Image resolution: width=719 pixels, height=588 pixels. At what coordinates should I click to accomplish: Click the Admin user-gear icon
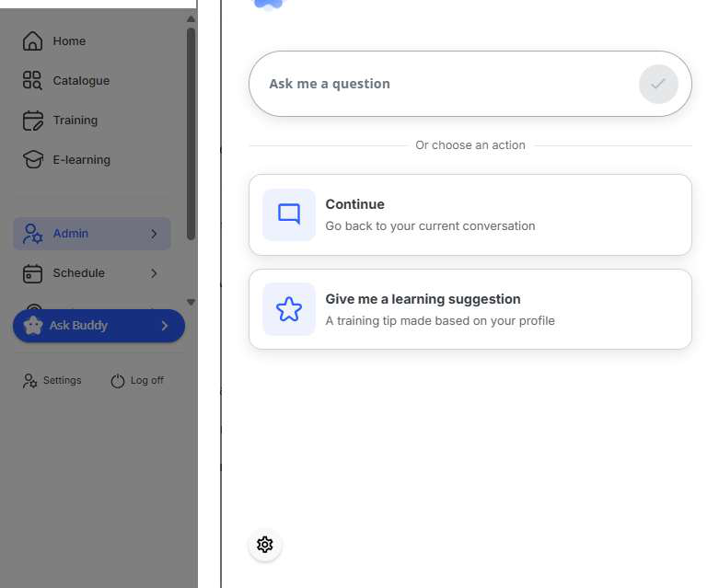coord(32,234)
